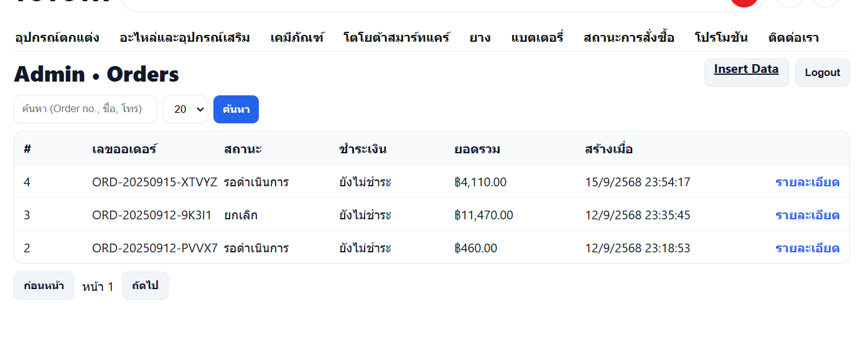Focus the order search input field
Screen dimensions: 868x357
point(85,109)
